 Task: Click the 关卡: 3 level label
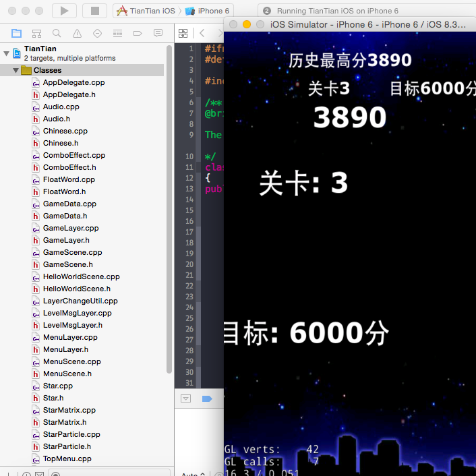click(303, 183)
